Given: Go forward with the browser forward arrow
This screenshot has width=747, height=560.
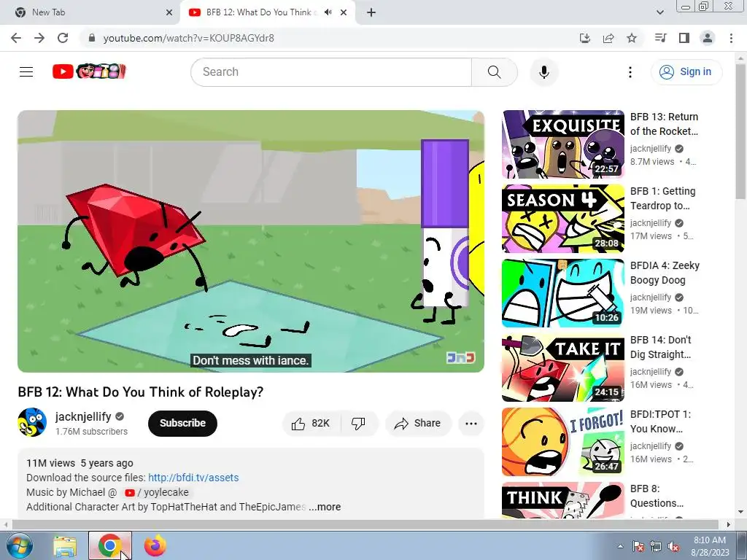Looking at the screenshot, I should click(39, 38).
